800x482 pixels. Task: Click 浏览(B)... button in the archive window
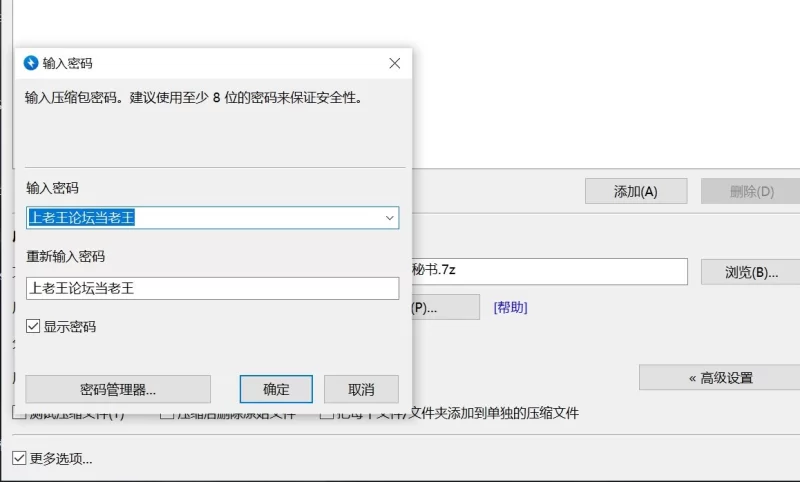click(x=751, y=272)
